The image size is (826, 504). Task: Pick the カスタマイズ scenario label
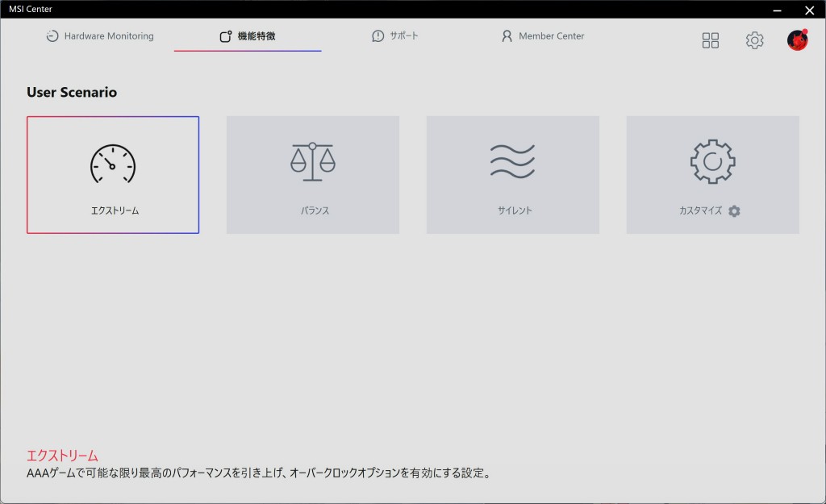point(700,210)
